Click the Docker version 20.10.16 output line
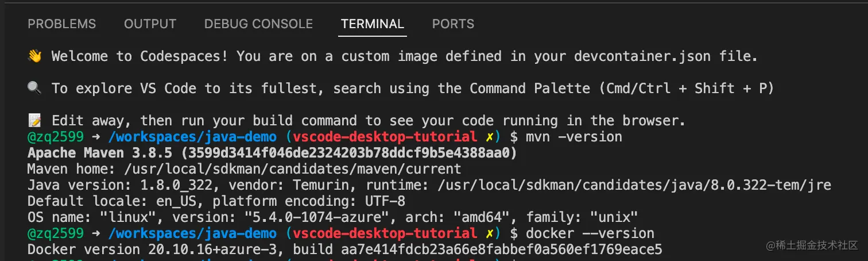Viewport: 868px width, 261px height. (x=344, y=250)
